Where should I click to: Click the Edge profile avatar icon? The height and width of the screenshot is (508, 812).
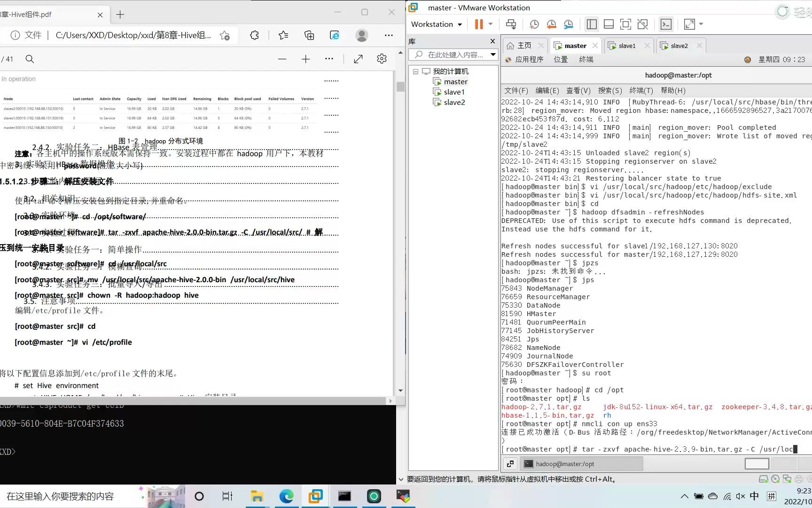[x=362, y=35]
